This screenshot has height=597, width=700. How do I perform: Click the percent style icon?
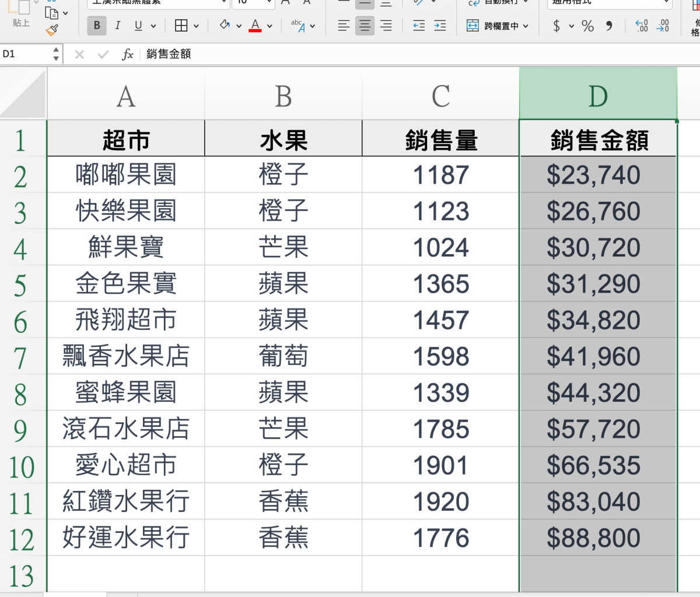[587, 26]
